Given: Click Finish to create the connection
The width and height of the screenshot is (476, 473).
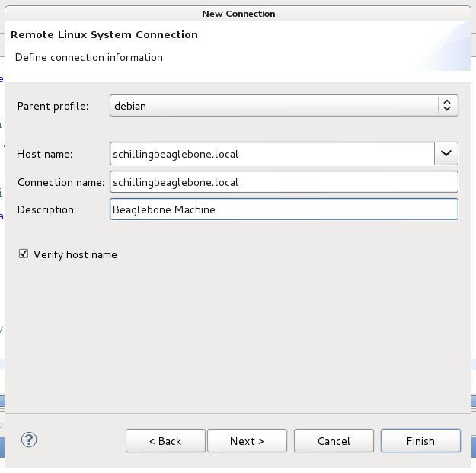Looking at the screenshot, I should pos(420,441).
